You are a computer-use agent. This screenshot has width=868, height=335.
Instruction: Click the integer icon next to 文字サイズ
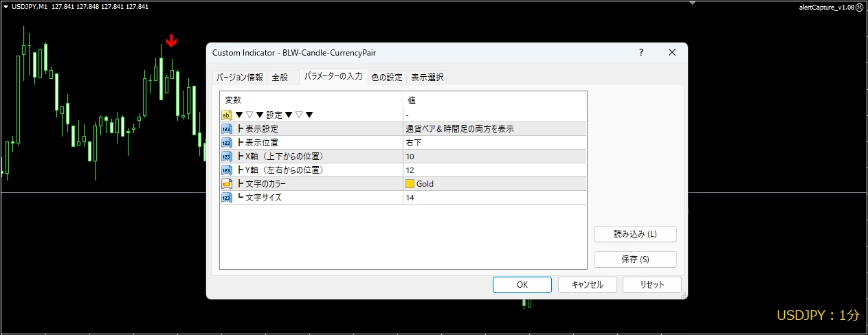click(x=226, y=198)
